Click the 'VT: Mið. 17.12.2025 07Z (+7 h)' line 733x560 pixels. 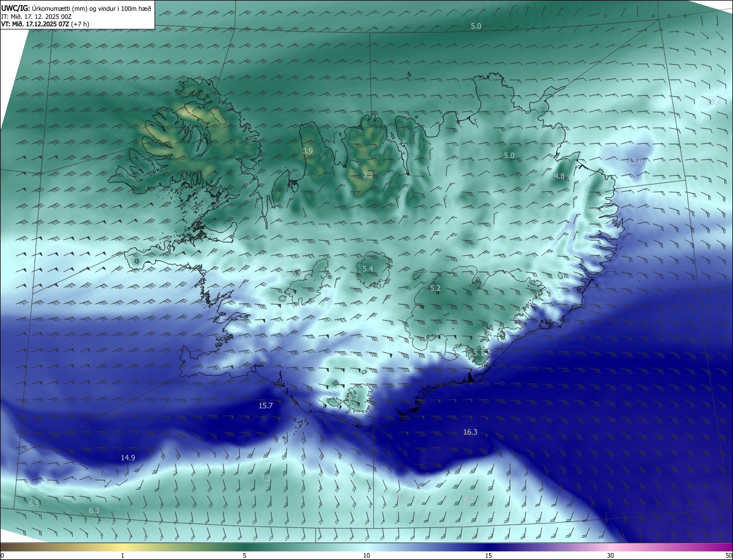pos(45,24)
